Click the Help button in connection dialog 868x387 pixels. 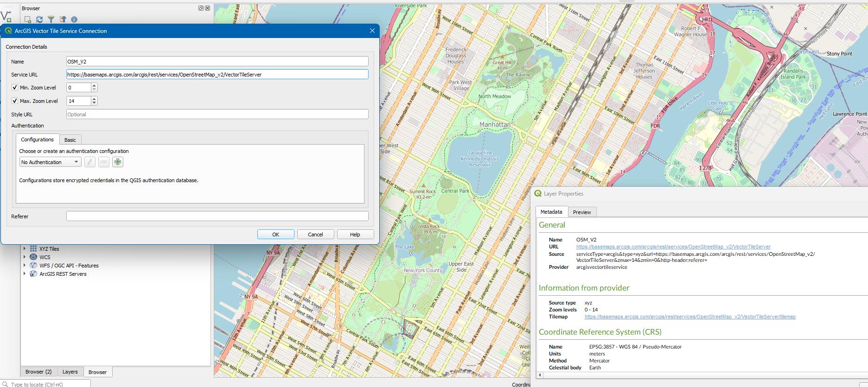[355, 235]
